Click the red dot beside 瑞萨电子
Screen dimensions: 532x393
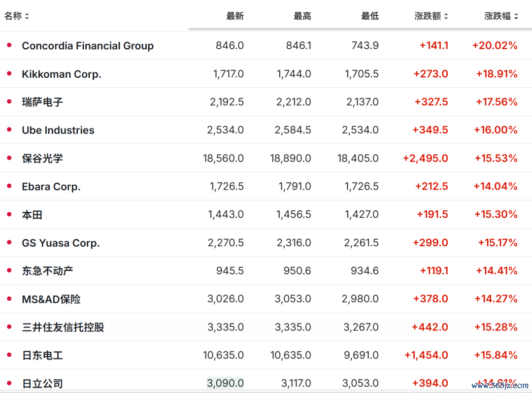pyautogui.click(x=9, y=101)
